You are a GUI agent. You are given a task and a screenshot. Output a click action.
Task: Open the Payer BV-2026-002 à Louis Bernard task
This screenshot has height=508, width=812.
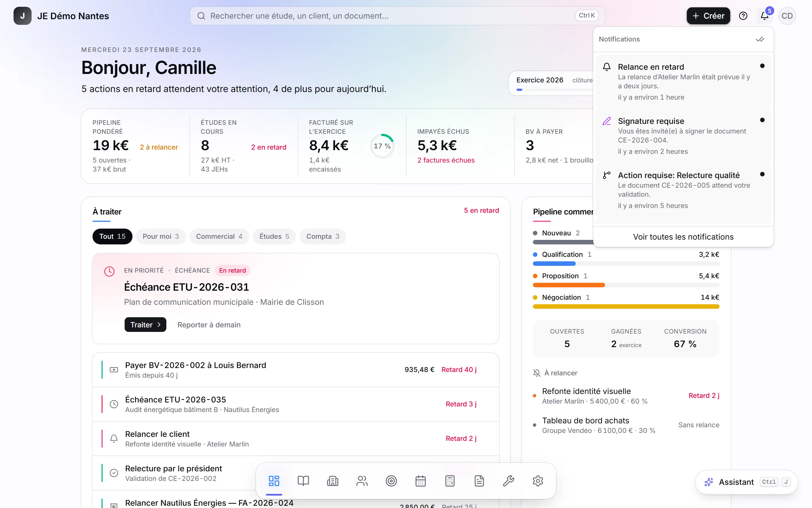click(x=295, y=370)
